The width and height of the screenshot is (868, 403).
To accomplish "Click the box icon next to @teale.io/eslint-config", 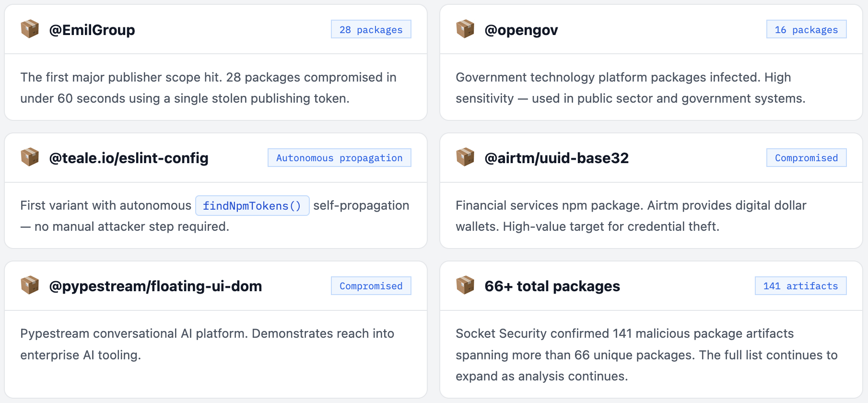I will click(x=30, y=157).
